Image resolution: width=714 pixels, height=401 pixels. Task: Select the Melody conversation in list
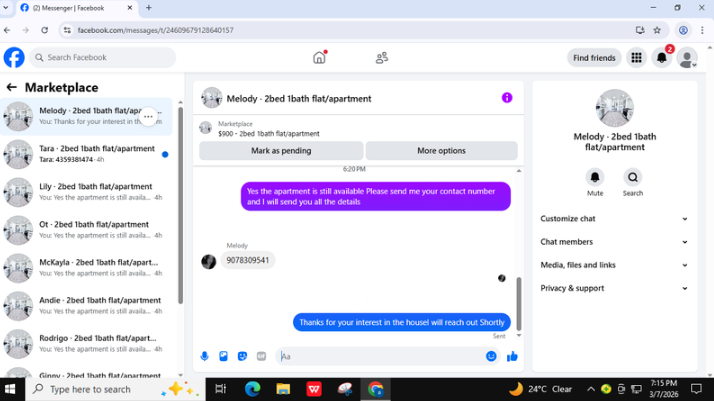point(87,117)
